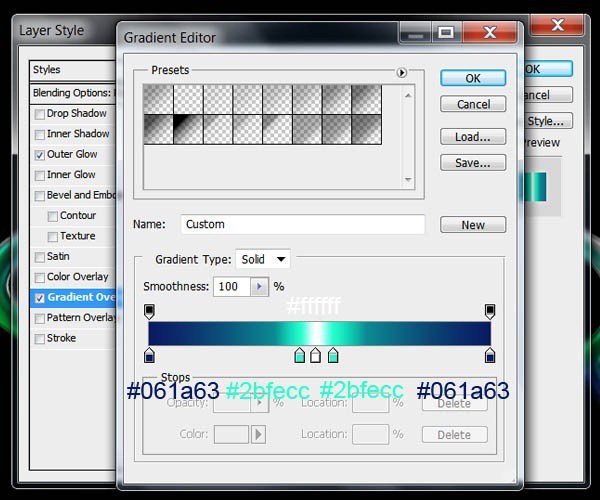600x500 pixels.
Task: Select the Drop Shadow label in Layer Style
Action: pyautogui.click(x=77, y=113)
